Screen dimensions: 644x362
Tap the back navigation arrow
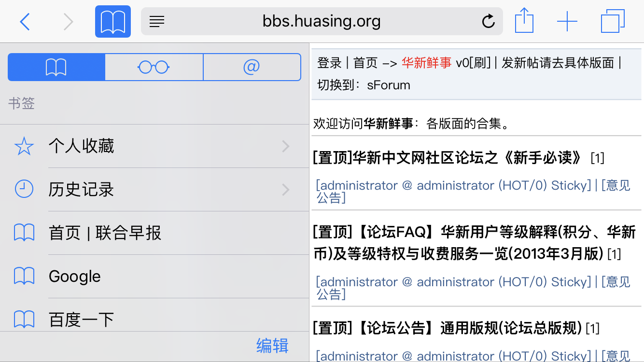click(25, 22)
